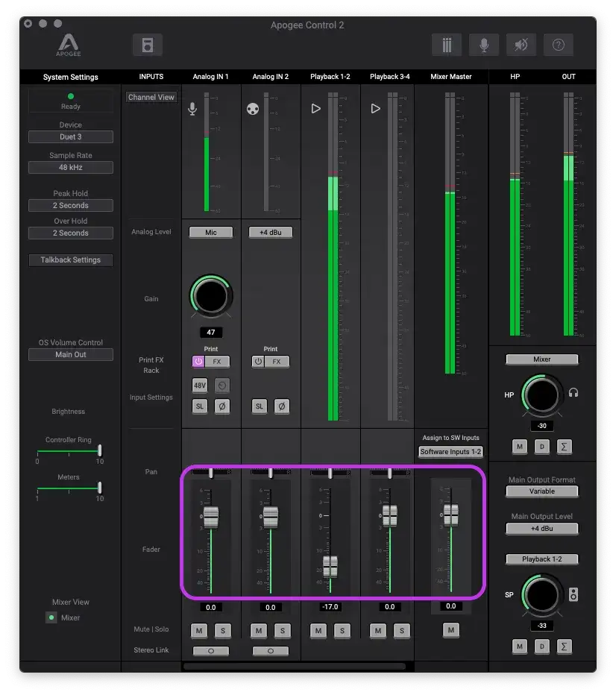The image size is (616, 695).
Task: Open the help question mark icon
Action: click(559, 45)
